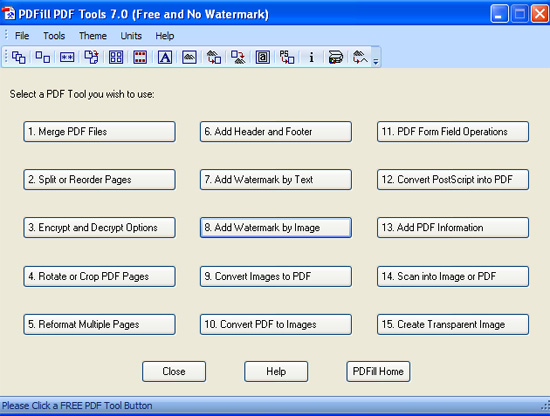Click the Reformat Multiple Pages toolbar icon
This screenshot has height=416, width=550.
tap(116, 57)
